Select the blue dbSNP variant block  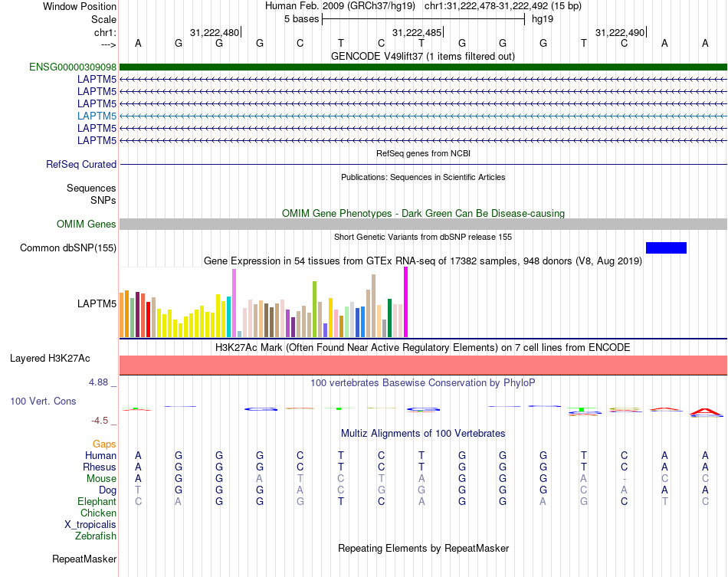click(666, 248)
